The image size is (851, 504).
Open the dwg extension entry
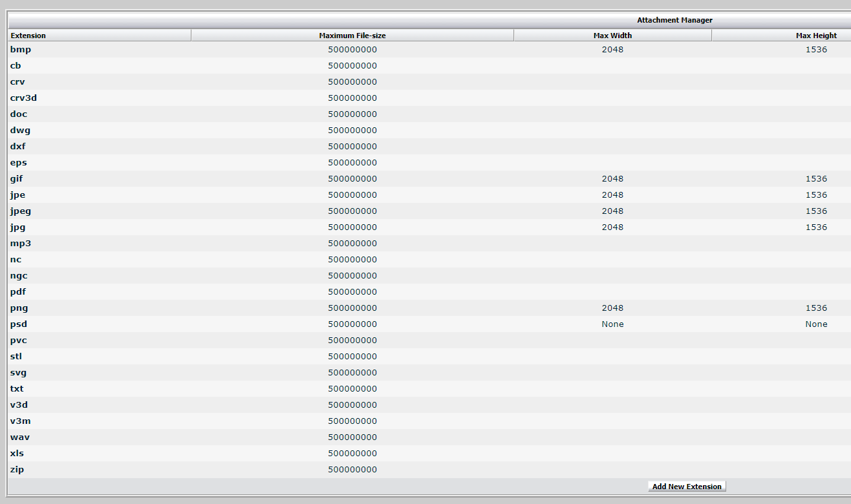(20, 131)
